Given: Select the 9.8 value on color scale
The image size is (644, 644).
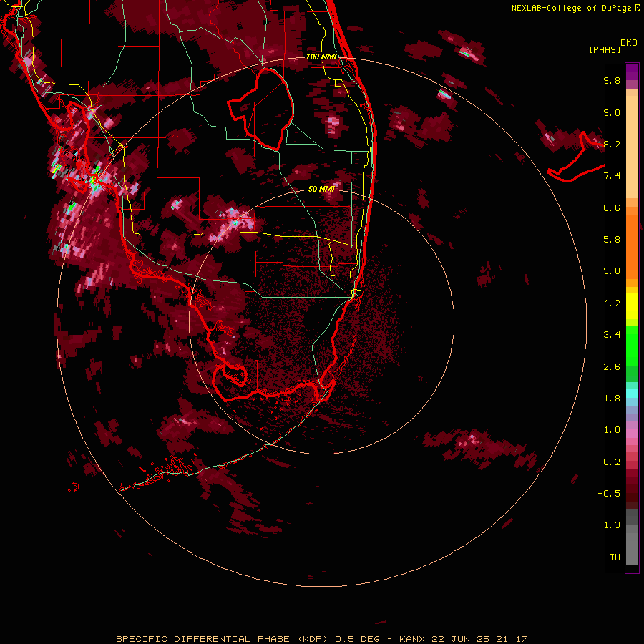Looking at the screenshot, I should pyautogui.click(x=612, y=80).
